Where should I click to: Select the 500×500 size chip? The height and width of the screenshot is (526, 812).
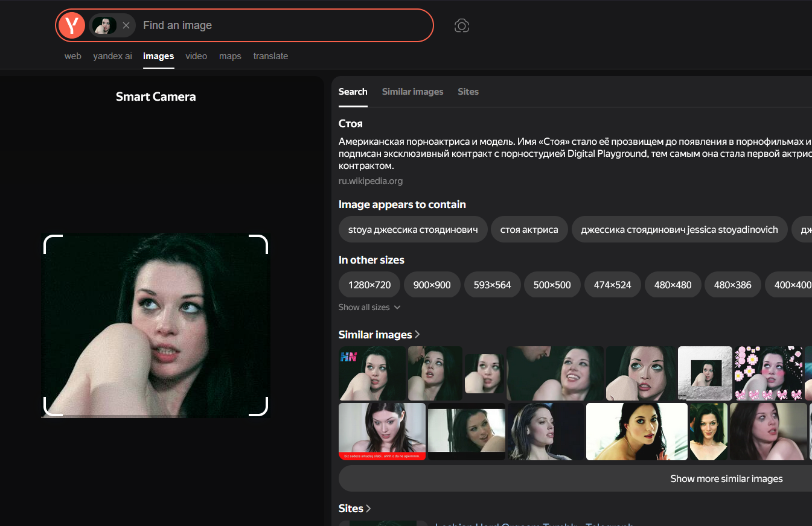coord(552,285)
